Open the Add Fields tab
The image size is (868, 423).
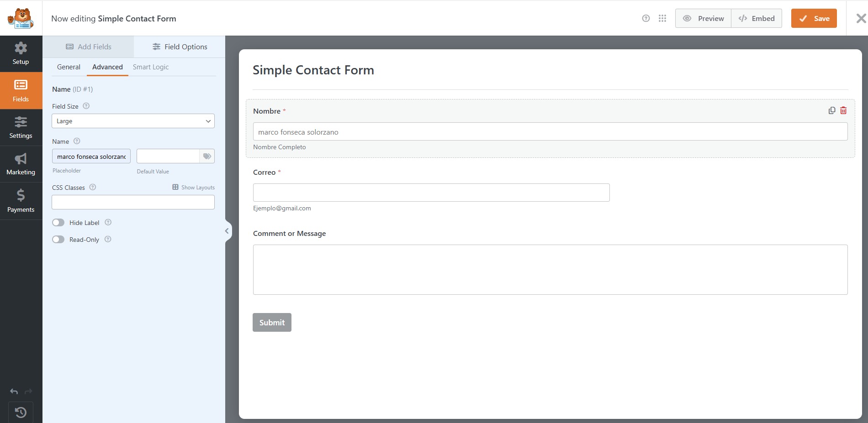click(88, 46)
